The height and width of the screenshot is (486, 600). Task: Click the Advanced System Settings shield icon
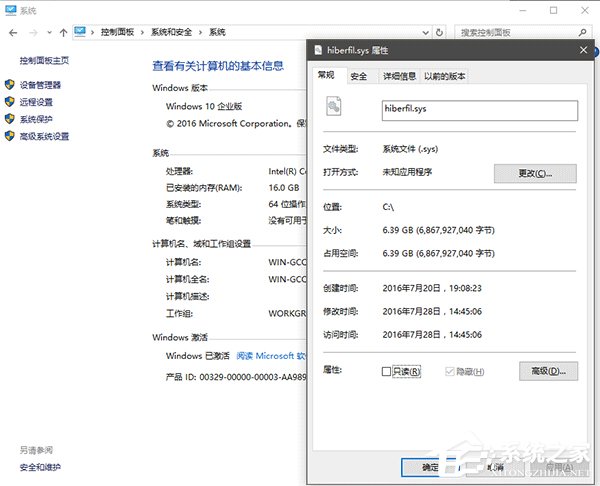point(10,136)
